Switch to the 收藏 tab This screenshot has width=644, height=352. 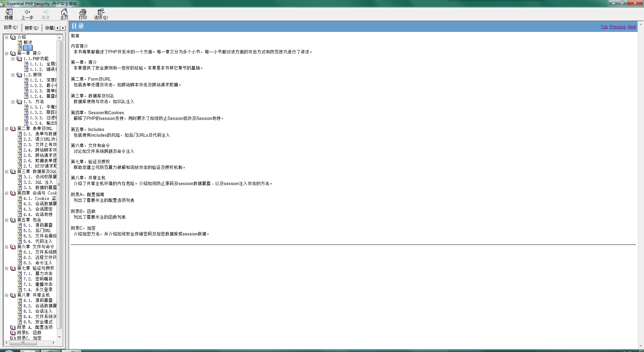point(50,28)
